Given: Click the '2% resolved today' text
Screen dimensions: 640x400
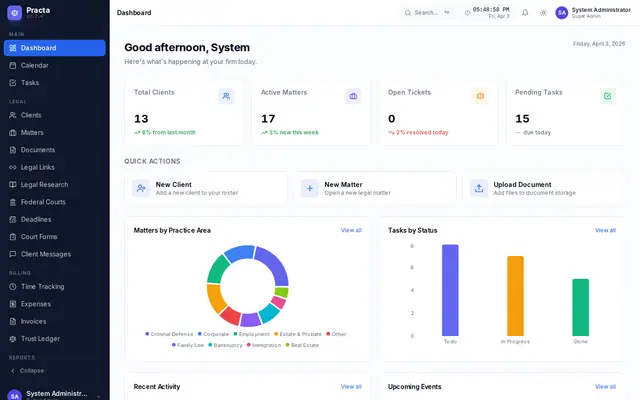Looking at the screenshot, I should [x=422, y=132].
